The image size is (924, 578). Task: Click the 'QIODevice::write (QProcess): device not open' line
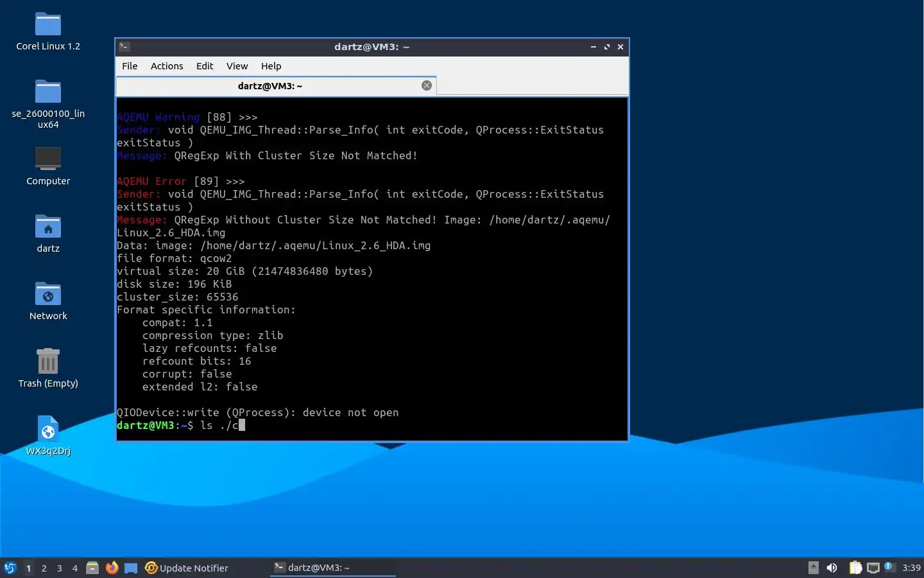pos(258,412)
